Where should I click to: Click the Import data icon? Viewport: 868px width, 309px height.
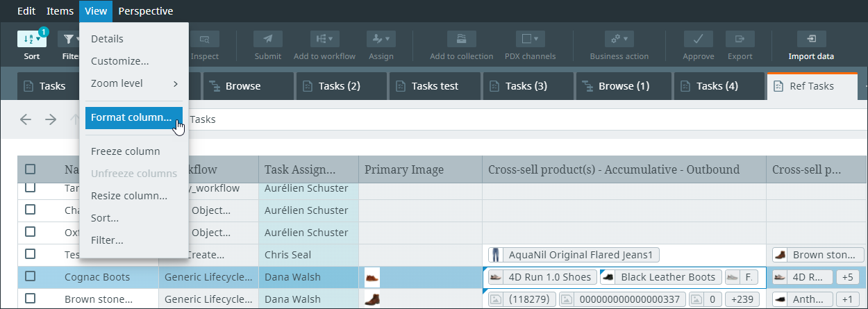(x=811, y=40)
